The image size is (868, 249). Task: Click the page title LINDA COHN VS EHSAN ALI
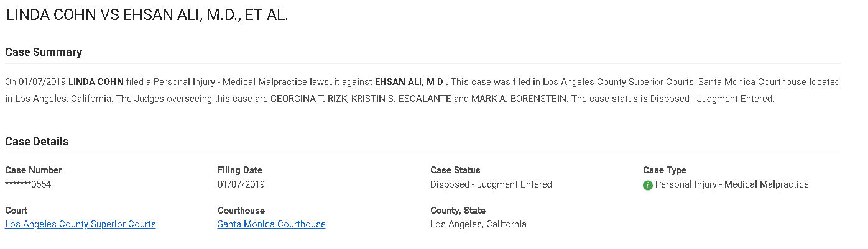(x=147, y=16)
